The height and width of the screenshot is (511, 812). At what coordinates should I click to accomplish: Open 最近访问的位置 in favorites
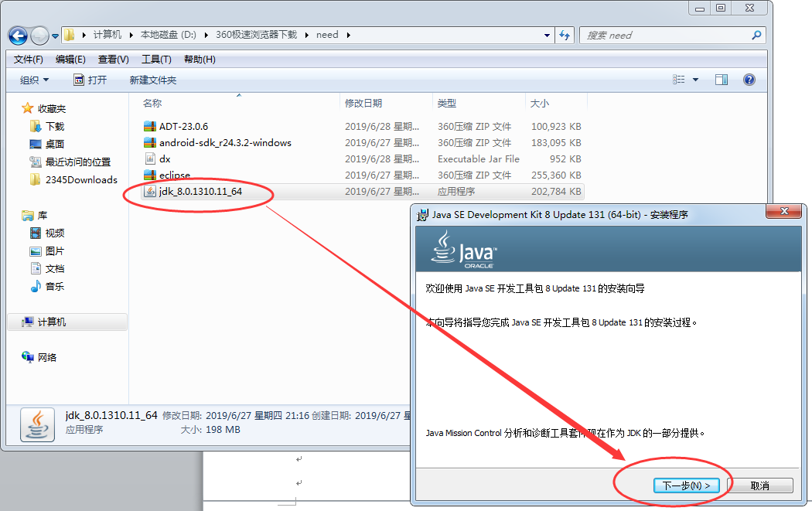(x=78, y=162)
